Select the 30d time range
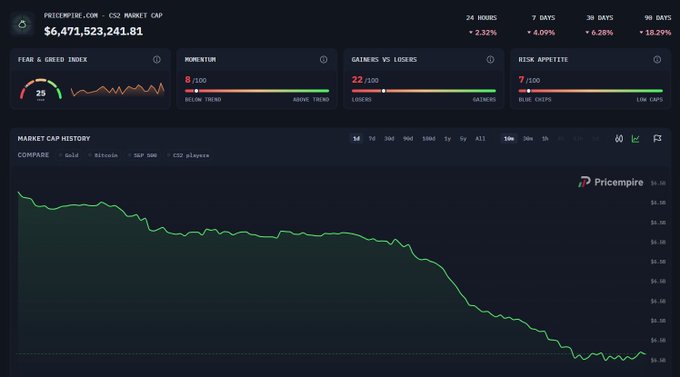The image size is (680, 377). [x=389, y=138]
